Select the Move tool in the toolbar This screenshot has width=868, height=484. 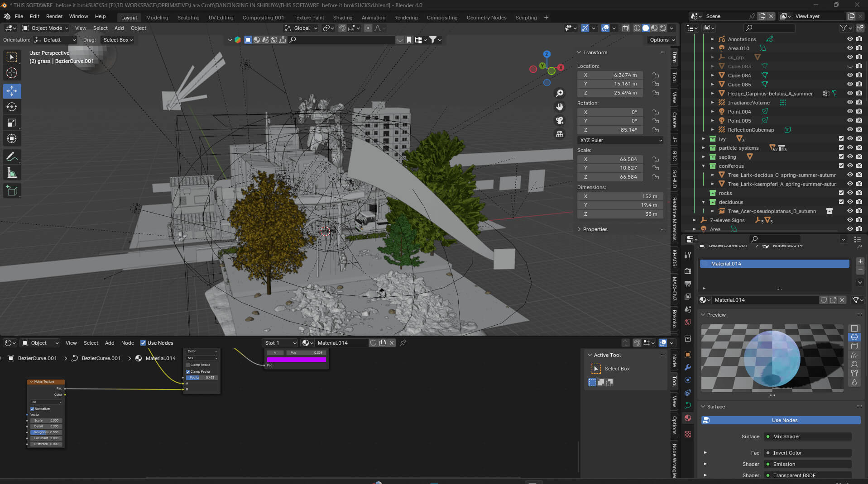12,91
